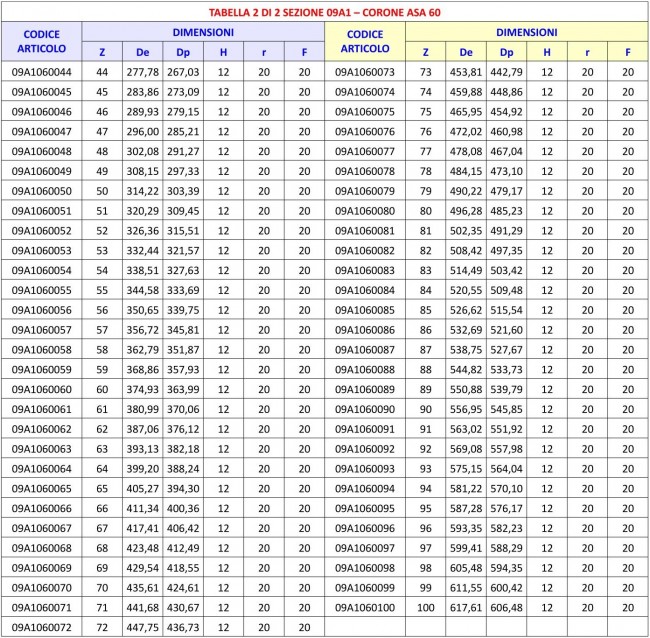Click article code 09A1060085

click(x=365, y=310)
